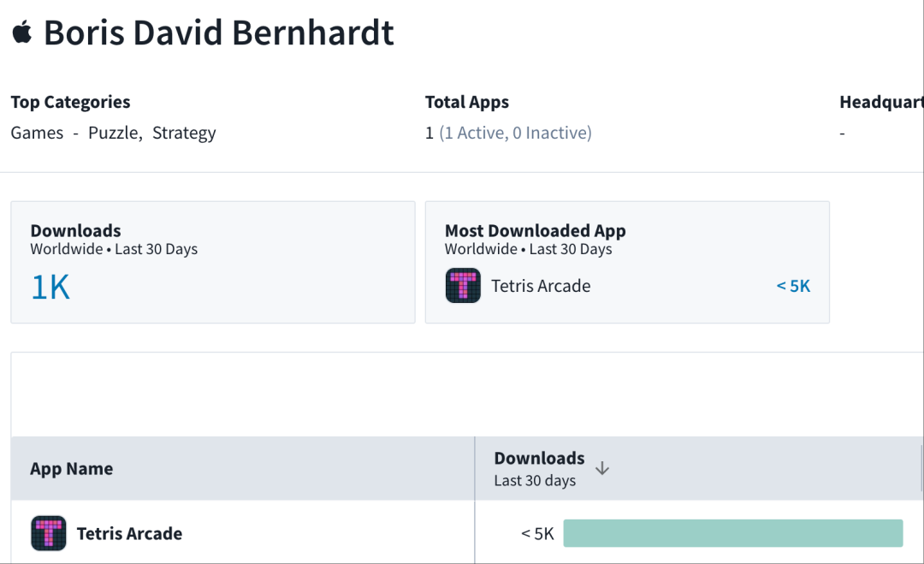Toggle the Downloads column sort arrow
924x564 pixels.
point(602,468)
